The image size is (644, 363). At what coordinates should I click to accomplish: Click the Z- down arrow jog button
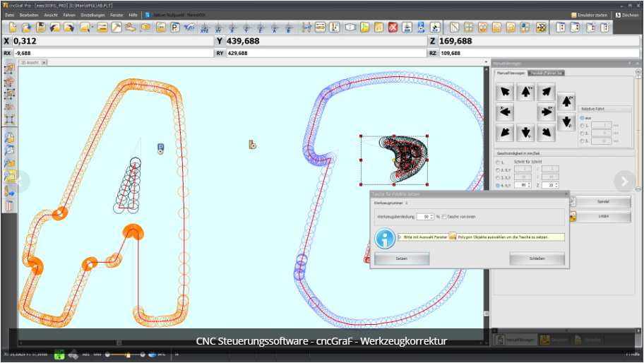pyautogui.click(x=566, y=122)
